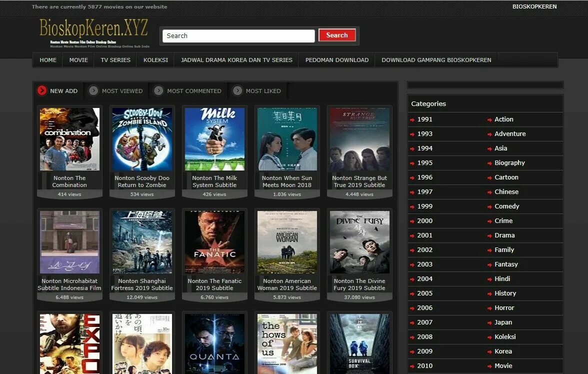Viewport: 588px width, 374px height.
Task: Open The Hows of Us poster
Action: [x=287, y=343]
